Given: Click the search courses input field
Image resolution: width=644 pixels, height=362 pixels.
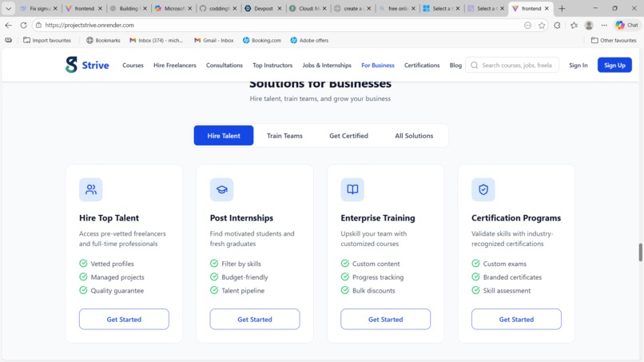Looking at the screenshot, I should tap(512, 65).
